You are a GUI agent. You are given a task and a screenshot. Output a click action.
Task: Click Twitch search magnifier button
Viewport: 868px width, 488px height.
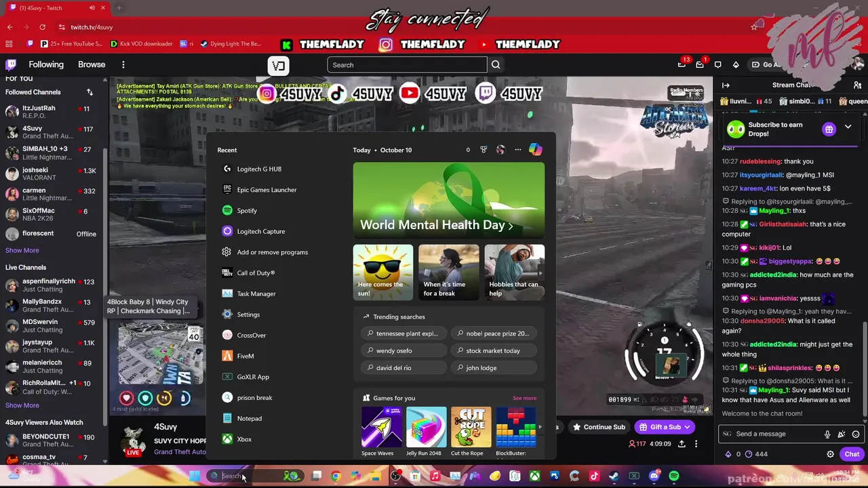click(x=496, y=65)
